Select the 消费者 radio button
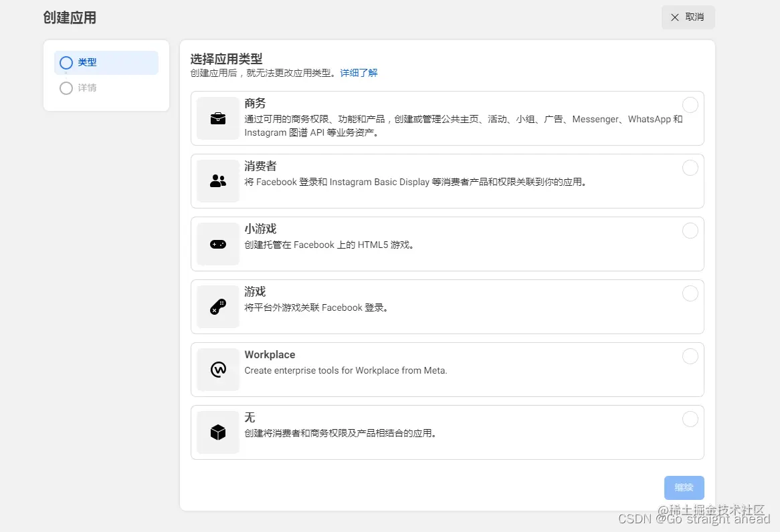Image resolution: width=780 pixels, height=532 pixels. [690, 168]
